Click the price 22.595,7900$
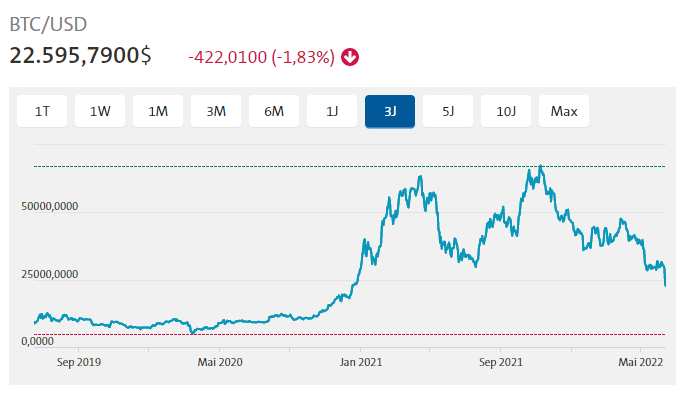683x393 pixels. coord(80,56)
